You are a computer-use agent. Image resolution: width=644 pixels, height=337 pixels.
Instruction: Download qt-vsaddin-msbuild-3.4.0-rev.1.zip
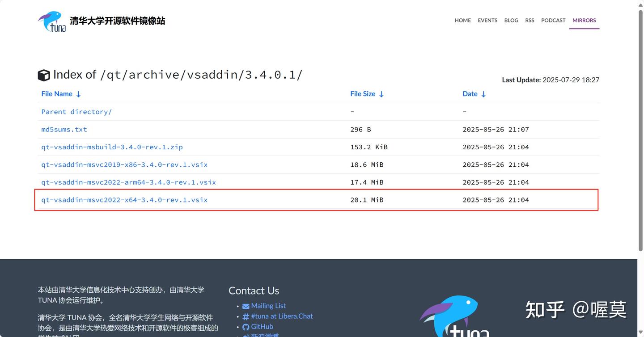(x=112, y=147)
